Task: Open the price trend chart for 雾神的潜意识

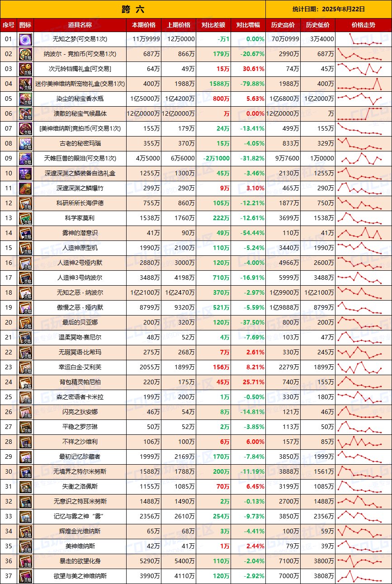Action: click(x=363, y=233)
